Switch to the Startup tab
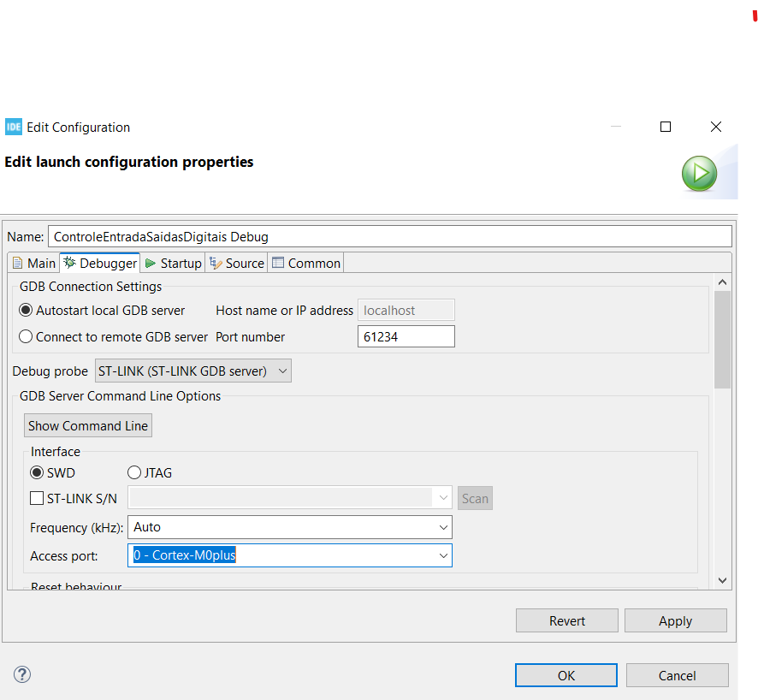 172,263
